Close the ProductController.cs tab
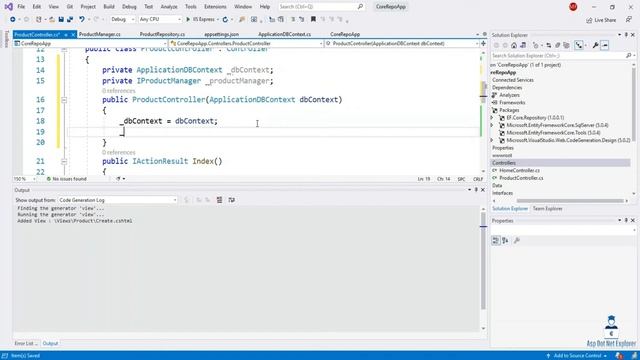The height and width of the screenshot is (360, 640). coord(73,35)
